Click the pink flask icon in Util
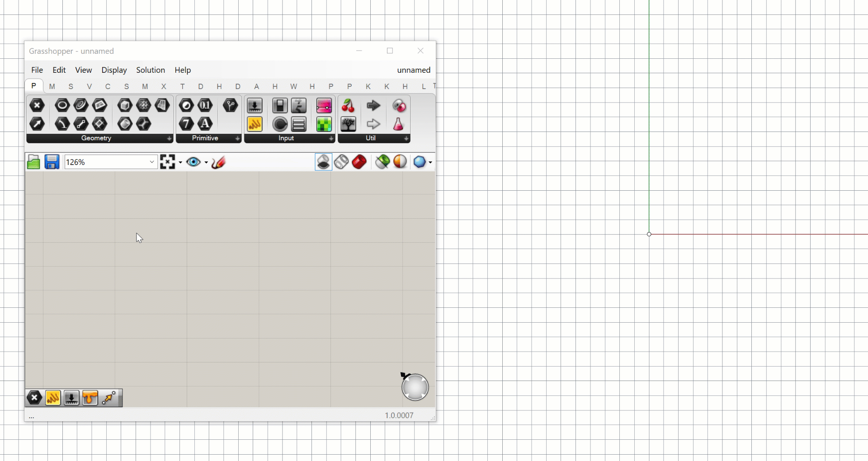This screenshot has width=868, height=461. [398, 124]
